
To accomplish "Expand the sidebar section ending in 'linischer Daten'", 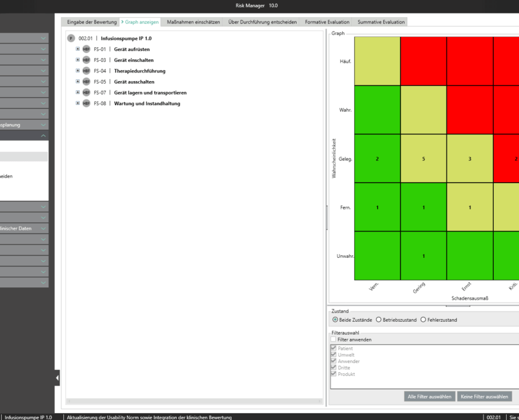I will point(43,228).
